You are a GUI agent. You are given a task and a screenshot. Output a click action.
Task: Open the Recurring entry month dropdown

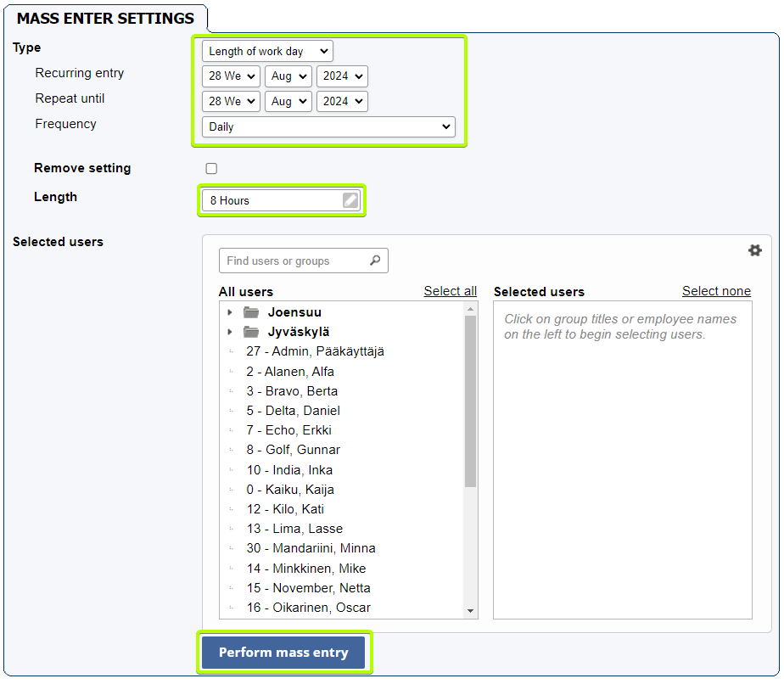pyautogui.click(x=288, y=76)
